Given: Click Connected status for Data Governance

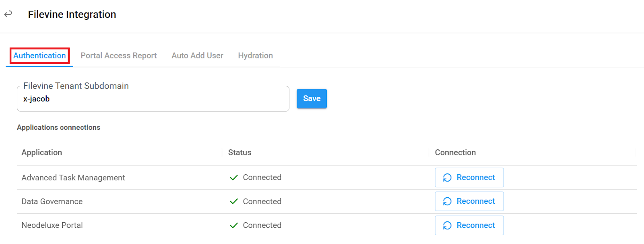Looking at the screenshot, I should tap(262, 201).
